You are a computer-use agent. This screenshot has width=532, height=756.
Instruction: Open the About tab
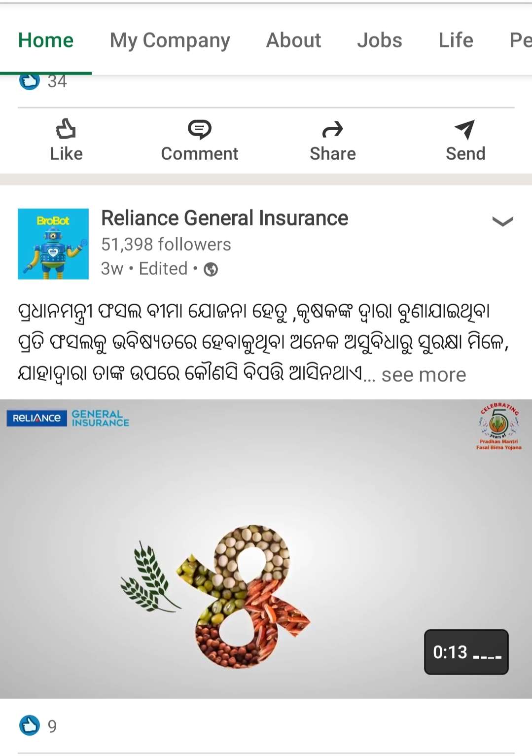click(x=293, y=40)
